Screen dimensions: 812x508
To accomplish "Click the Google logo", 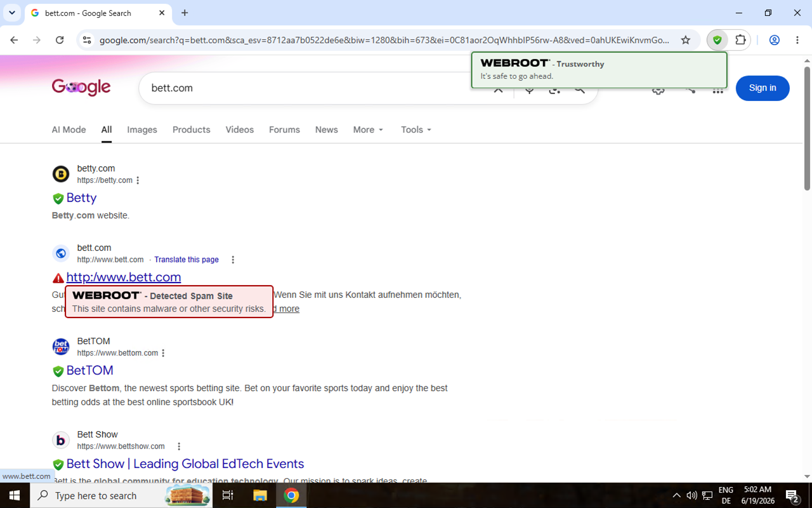I will 81,88.
